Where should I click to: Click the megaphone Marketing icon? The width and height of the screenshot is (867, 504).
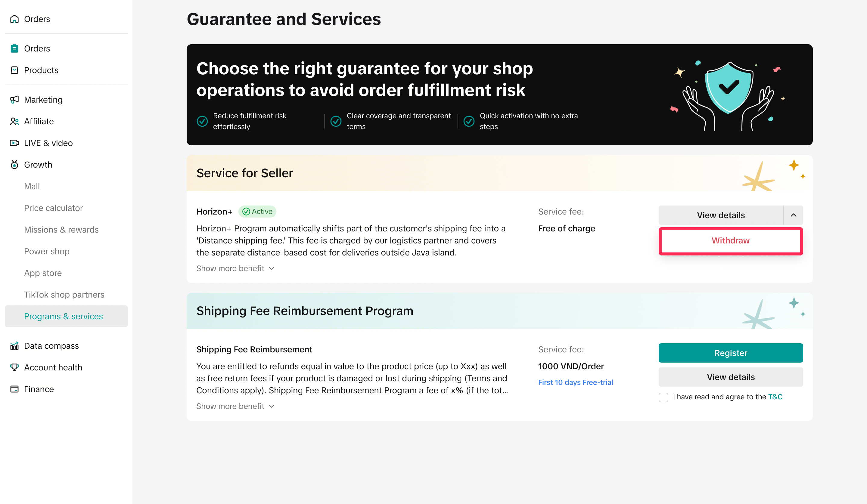[14, 100]
